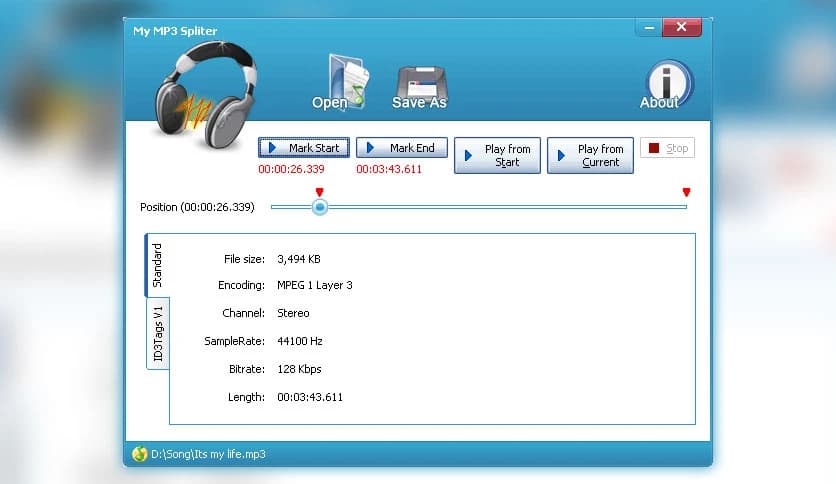The width and height of the screenshot is (836, 484).
Task: Click the red start marker above slider
Action: click(x=319, y=192)
